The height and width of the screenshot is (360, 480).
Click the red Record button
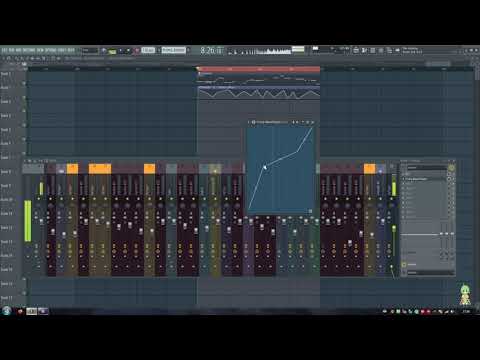point(137,51)
